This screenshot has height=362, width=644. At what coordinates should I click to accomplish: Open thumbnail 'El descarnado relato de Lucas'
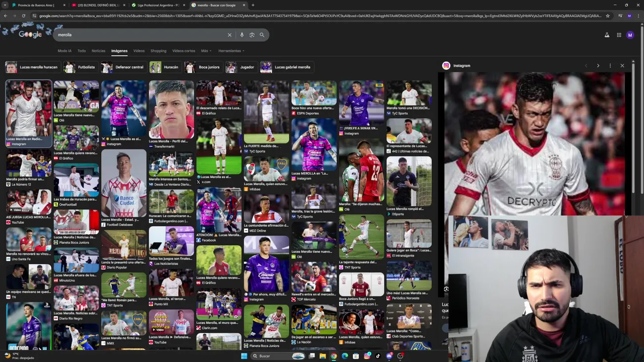tap(219, 93)
